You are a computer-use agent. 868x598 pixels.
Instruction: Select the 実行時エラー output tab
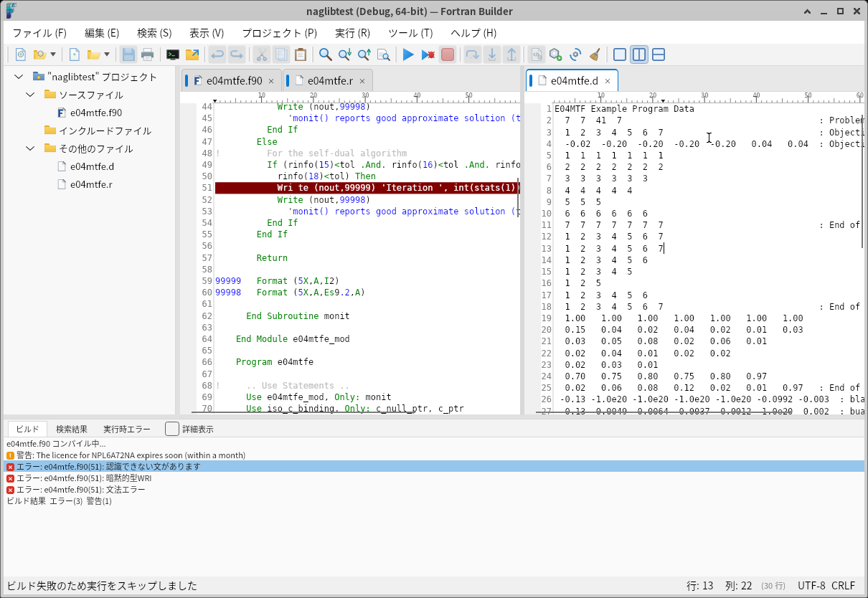(x=127, y=429)
